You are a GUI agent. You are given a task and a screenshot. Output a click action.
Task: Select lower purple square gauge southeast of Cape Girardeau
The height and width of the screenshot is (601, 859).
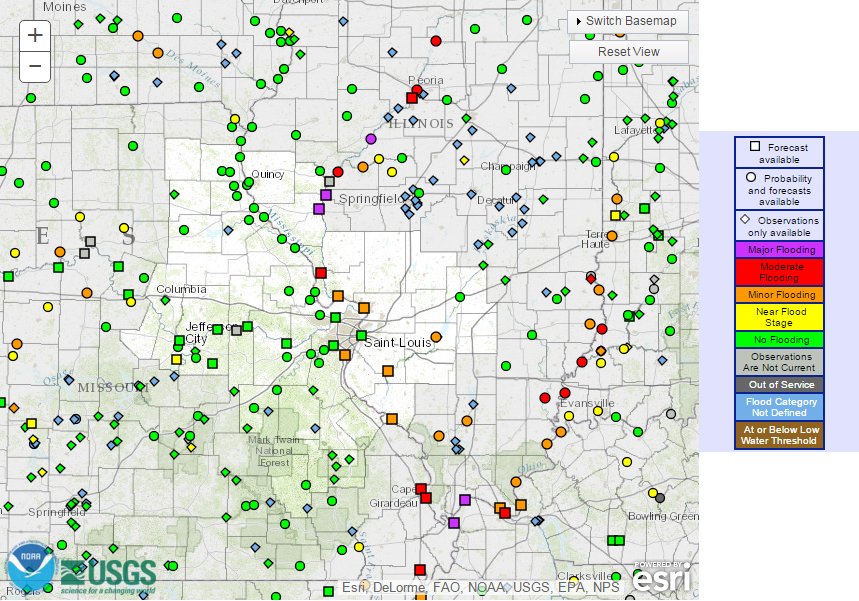454,523
